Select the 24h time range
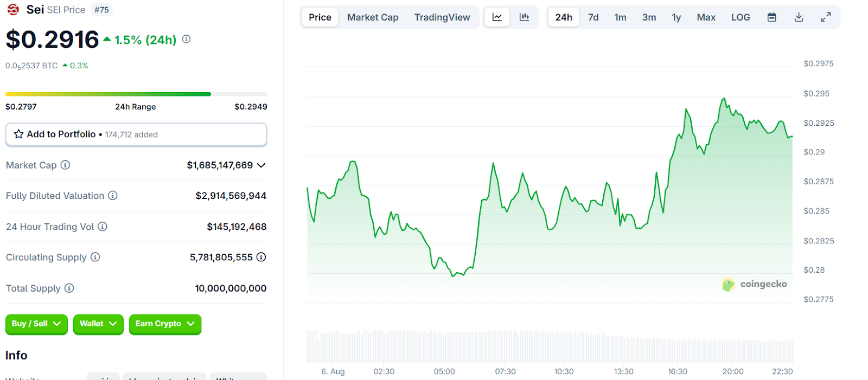Screen dimensions: 868x380 pyautogui.click(x=564, y=17)
